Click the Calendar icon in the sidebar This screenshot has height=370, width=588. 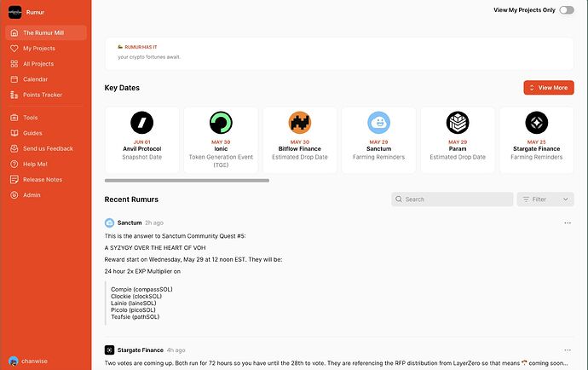tap(14, 79)
